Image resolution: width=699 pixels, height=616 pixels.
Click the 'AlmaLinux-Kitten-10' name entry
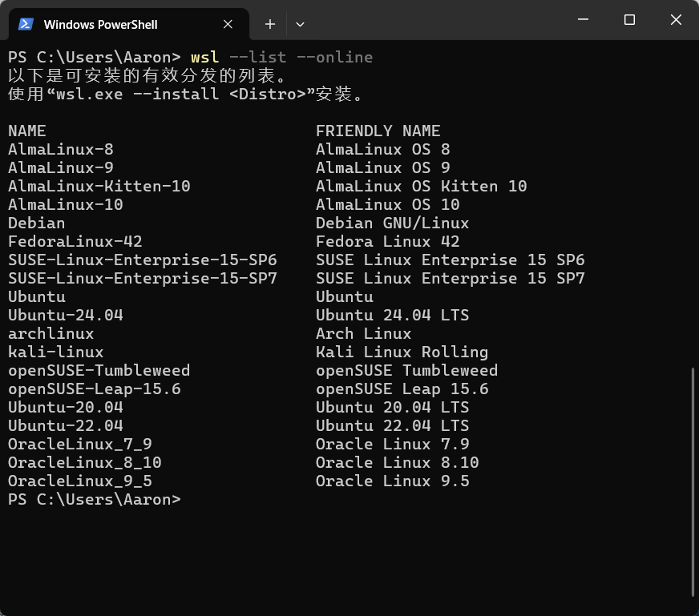pyautogui.click(x=99, y=186)
